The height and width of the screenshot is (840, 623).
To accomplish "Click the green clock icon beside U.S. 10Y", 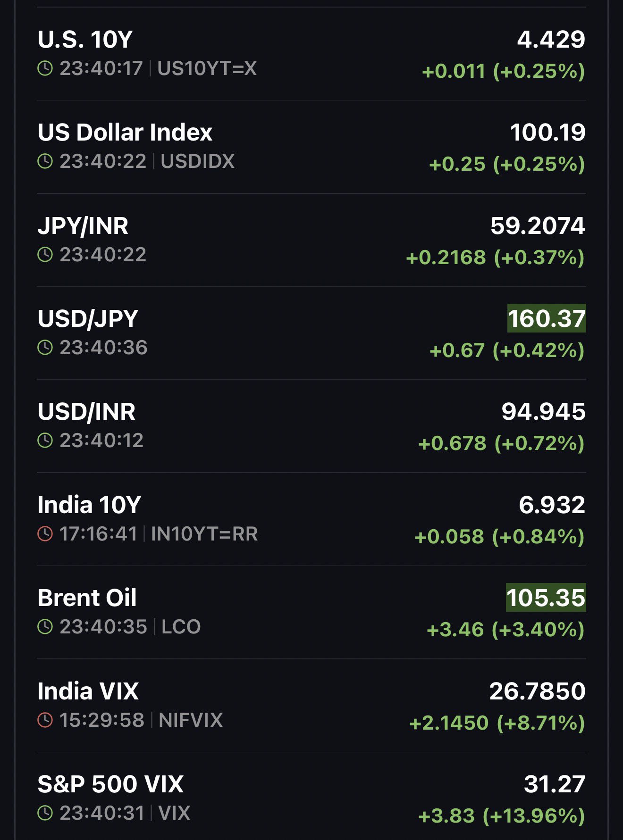I will point(45,68).
